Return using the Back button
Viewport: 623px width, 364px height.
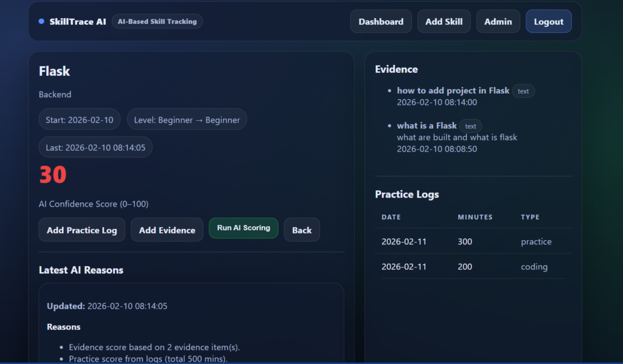(302, 230)
